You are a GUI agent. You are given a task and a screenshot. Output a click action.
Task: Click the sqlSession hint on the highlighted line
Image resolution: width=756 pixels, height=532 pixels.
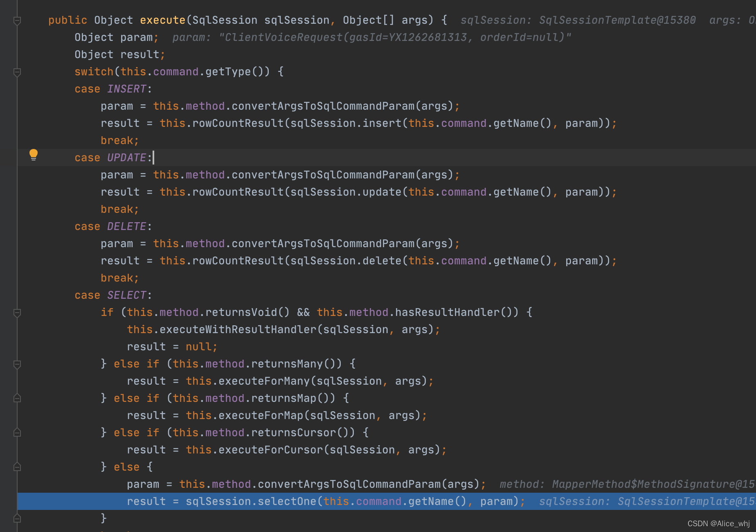coord(647,501)
